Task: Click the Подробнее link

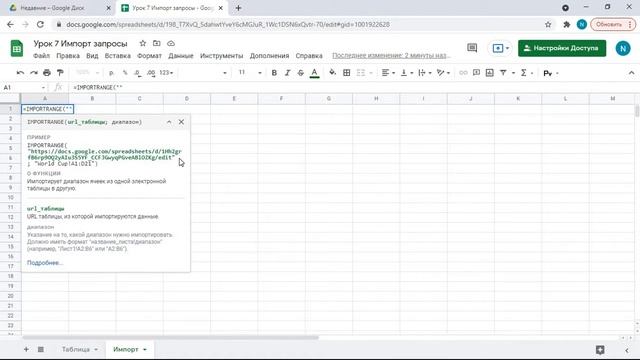Action: tap(45, 262)
